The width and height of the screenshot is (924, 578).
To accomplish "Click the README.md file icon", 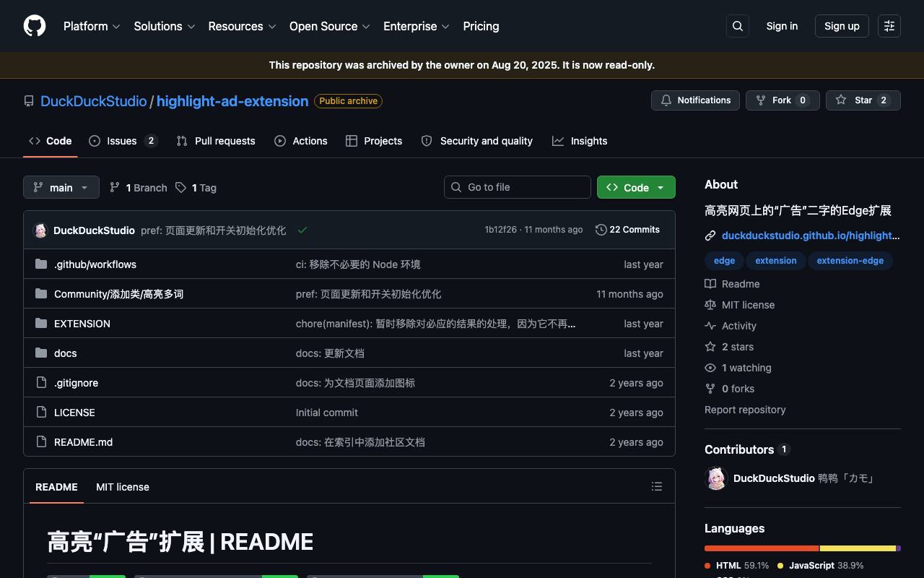I will pos(41,442).
